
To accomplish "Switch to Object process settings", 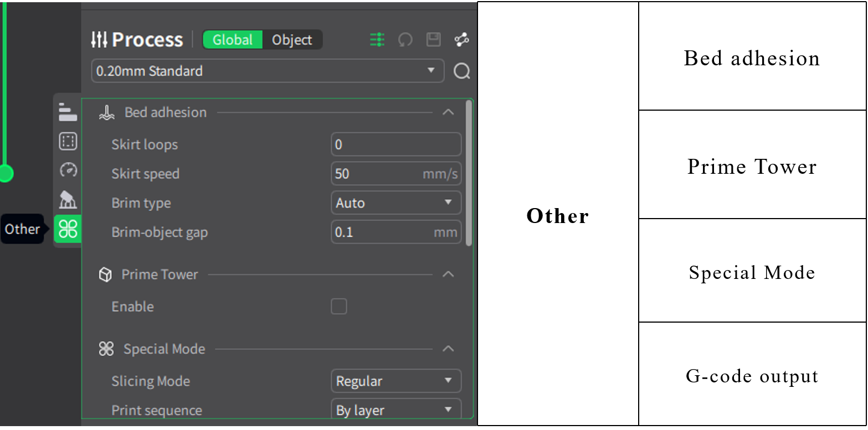I will [x=292, y=40].
